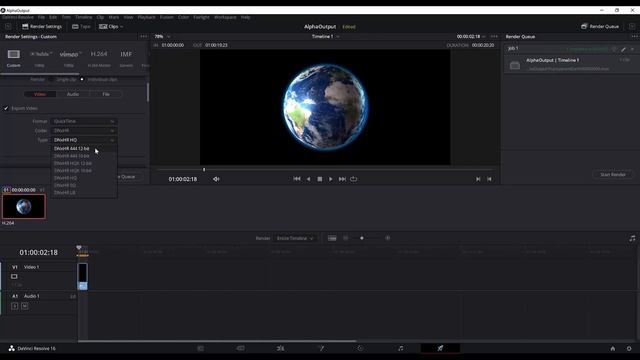Open the Format dropdown showing QuickTime
The image size is (640, 360).
click(84, 121)
